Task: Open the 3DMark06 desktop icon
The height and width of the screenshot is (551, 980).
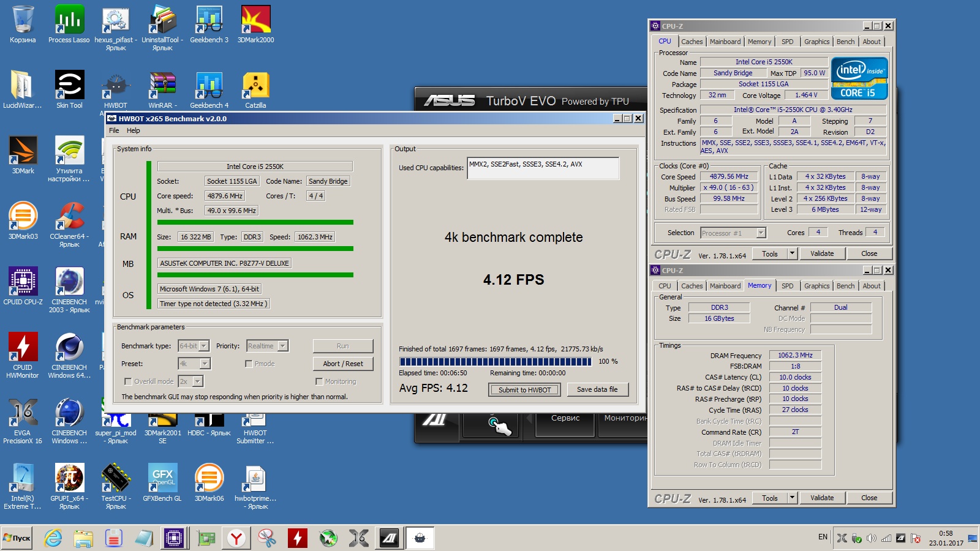Action: [209, 482]
